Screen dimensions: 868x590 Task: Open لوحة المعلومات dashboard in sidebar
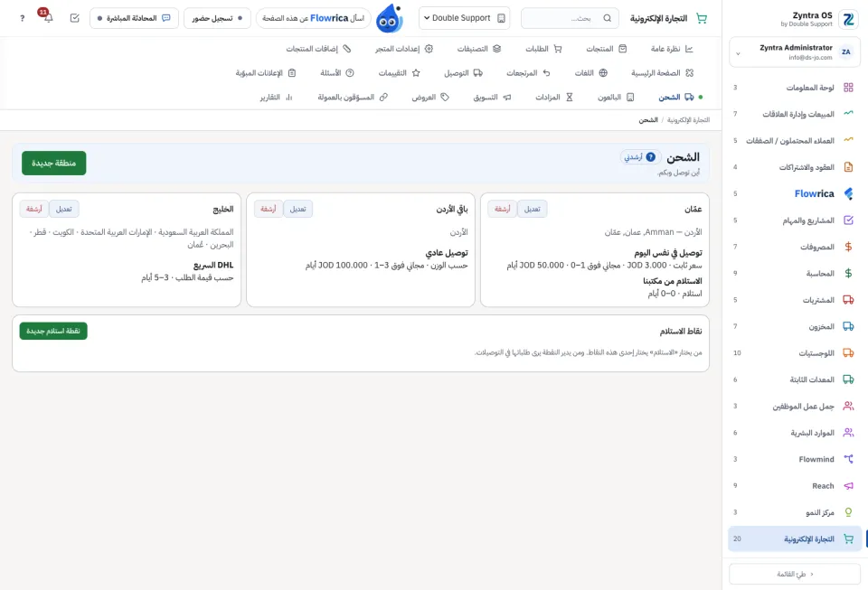click(795, 88)
